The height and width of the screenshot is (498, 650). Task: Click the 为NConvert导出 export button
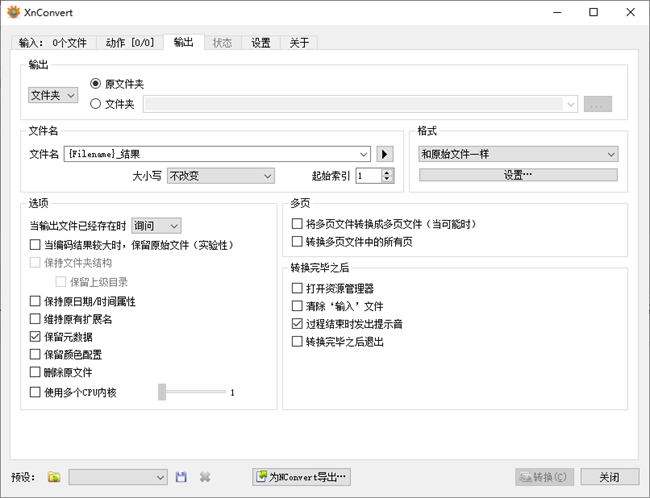coord(301,477)
